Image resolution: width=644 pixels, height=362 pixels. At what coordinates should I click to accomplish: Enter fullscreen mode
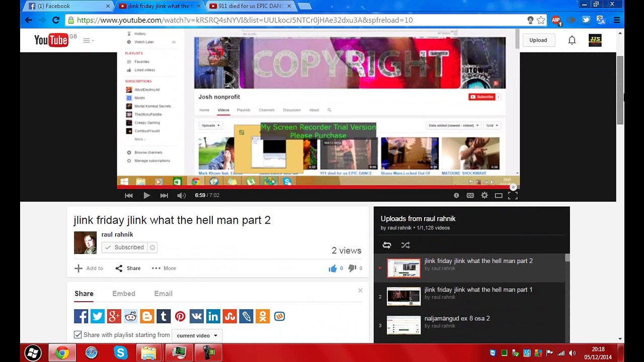coord(513,196)
